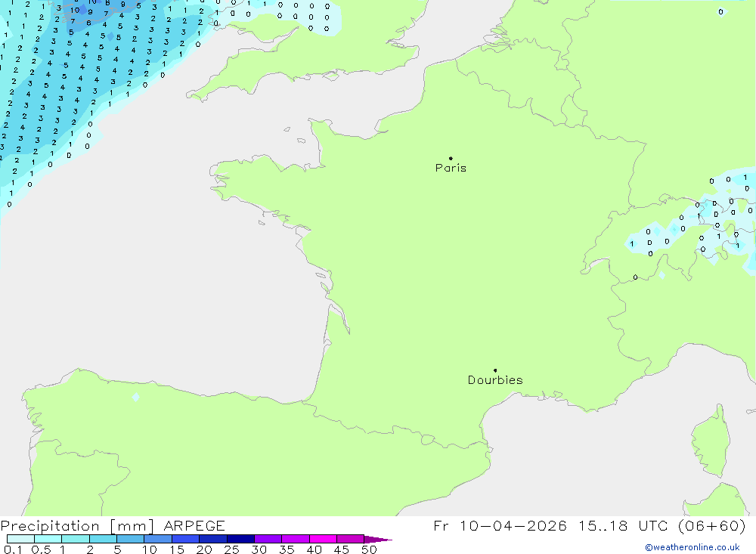The image size is (756, 554).
Task: Click the legend scale value 25
Action: (x=231, y=549)
